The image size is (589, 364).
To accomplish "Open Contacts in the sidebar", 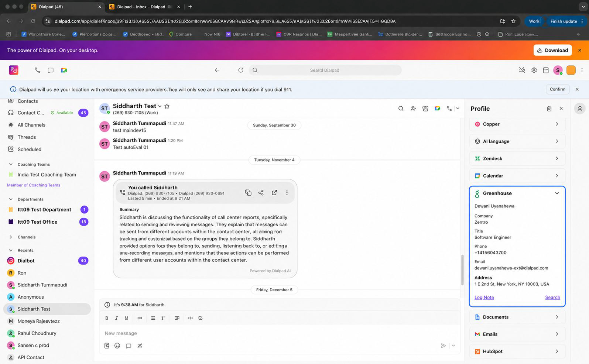I will (x=28, y=101).
